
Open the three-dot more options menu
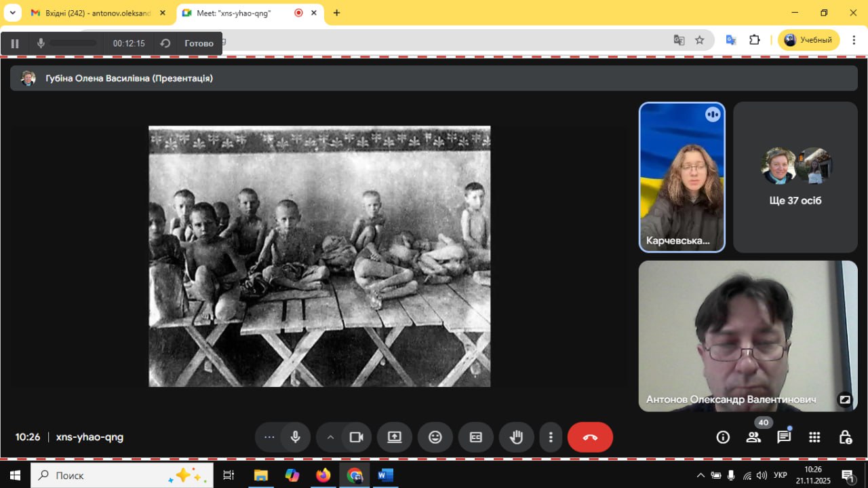tap(551, 437)
